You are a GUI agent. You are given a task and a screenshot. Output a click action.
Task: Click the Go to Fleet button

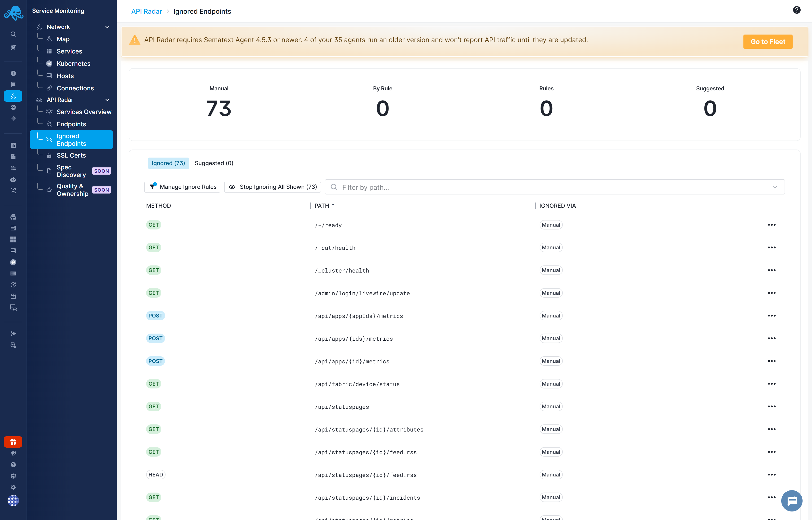(768, 42)
